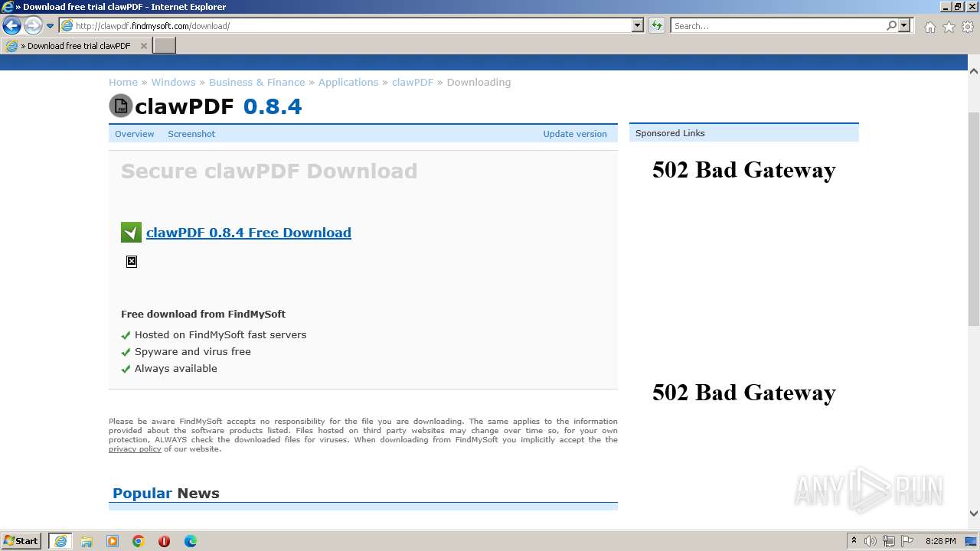Viewport: 980px width, 551px height.
Task: Click the vertical scrollbar thumb
Action: [974, 220]
